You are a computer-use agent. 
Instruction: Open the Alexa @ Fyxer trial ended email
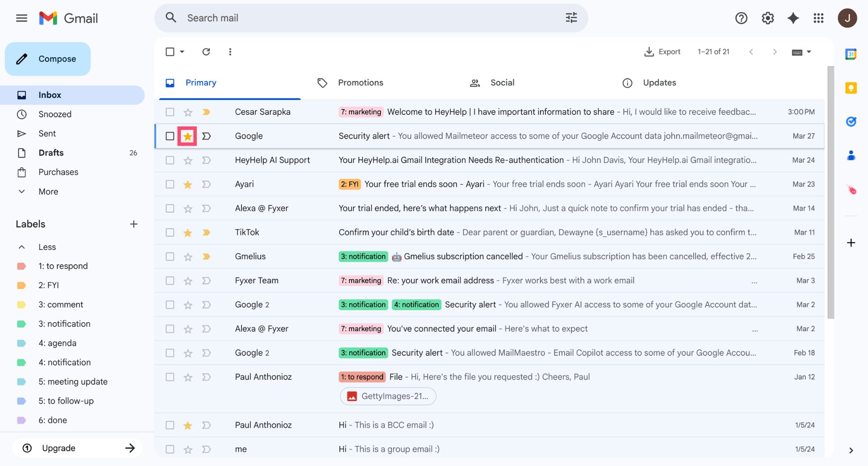489,208
